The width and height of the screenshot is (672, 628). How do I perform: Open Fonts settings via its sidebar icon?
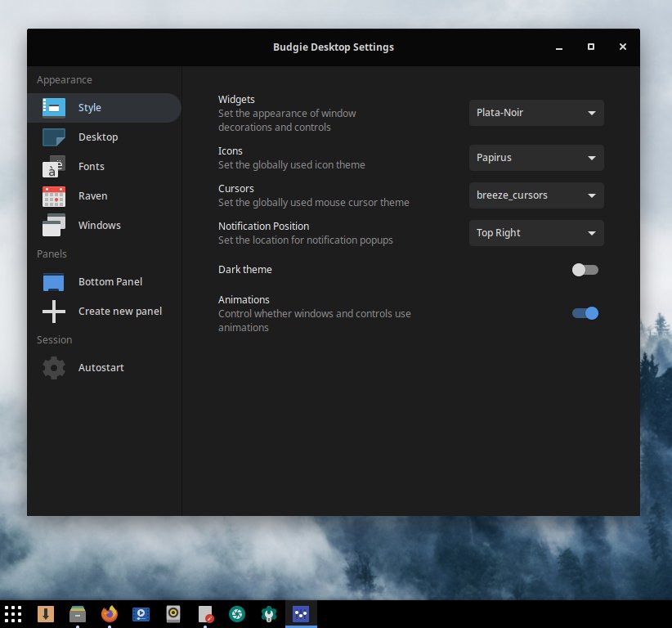click(x=54, y=166)
